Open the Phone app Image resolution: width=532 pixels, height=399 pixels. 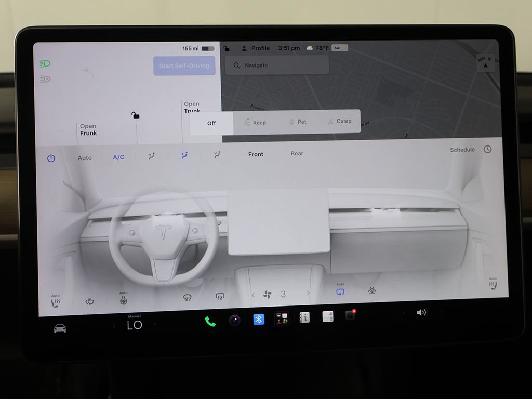[210, 321]
